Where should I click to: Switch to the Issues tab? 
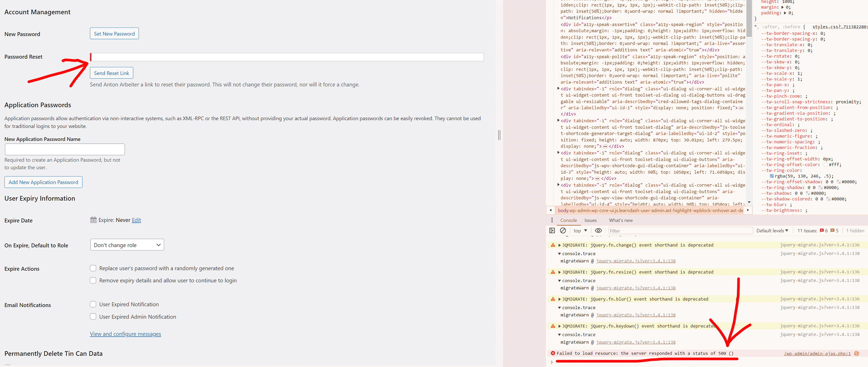tap(591, 220)
